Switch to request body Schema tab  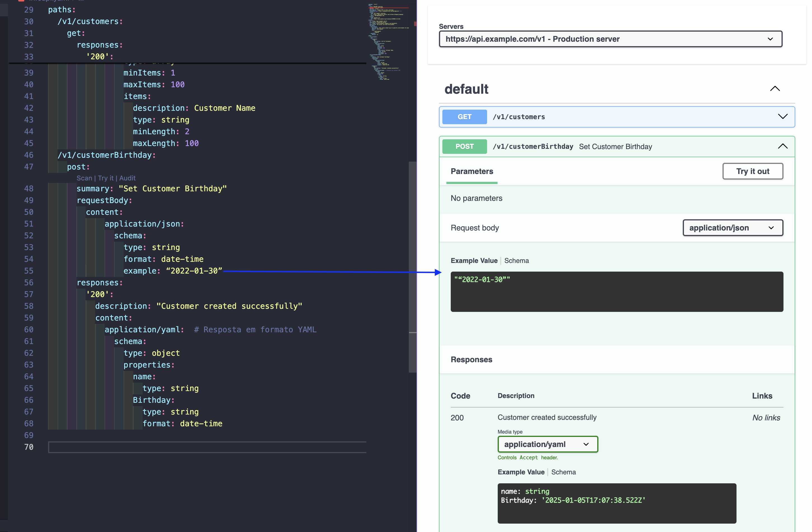[516, 261]
